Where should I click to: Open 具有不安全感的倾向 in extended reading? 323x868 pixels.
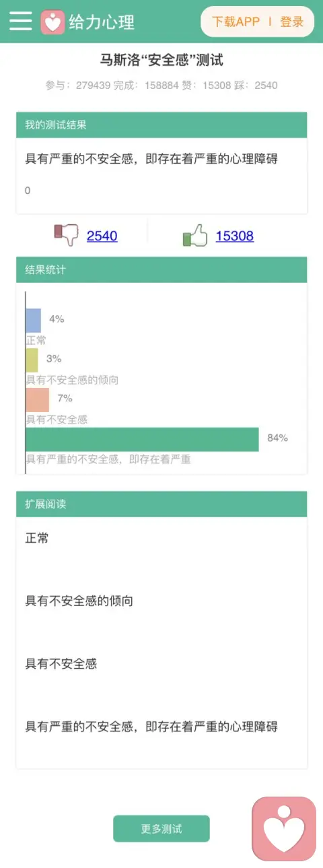(x=79, y=601)
